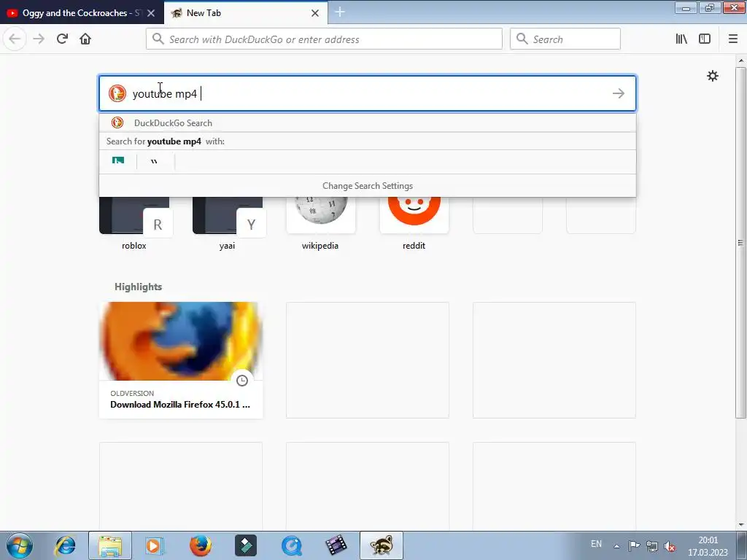Open the Download Mozilla Firefox 45.0.1 highlight
This screenshot has width=747, height=560.
181,360
